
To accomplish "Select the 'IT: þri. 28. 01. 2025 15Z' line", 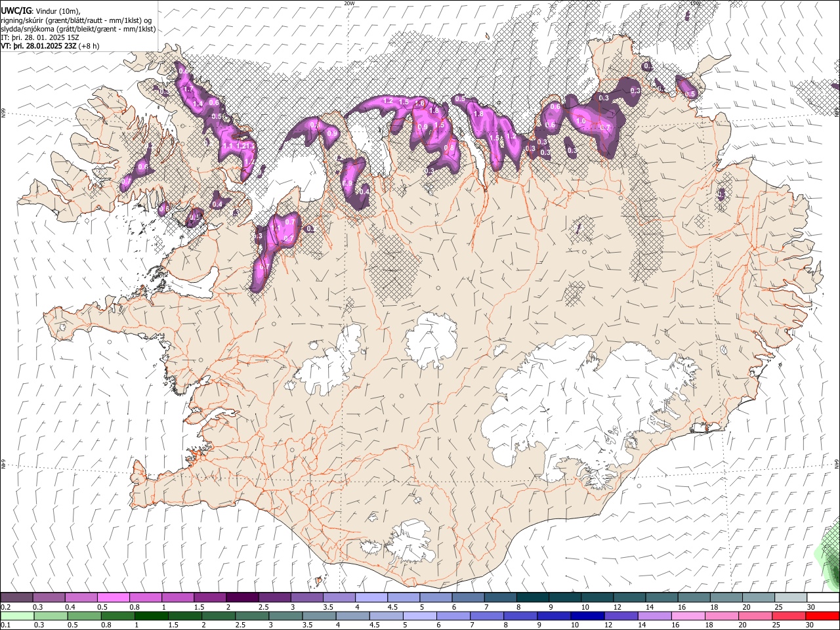I will (x=40, y=37).
